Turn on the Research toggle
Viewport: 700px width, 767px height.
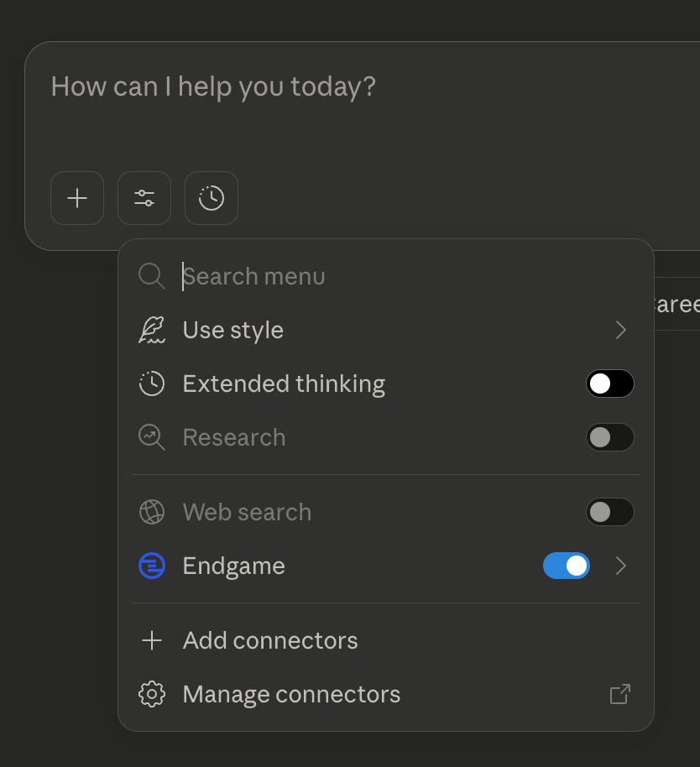coord(610,437)
